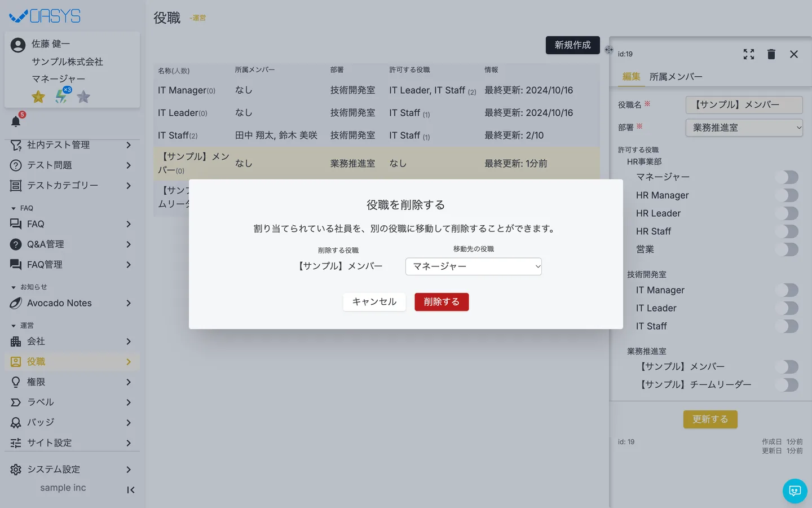Click the gray star badge
The width and height of the screenshot is (812, 508).
click(83, 97)
